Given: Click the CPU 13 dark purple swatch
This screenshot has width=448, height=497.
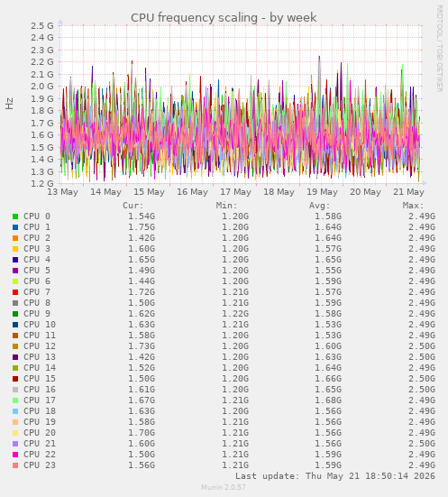Looking at the screenshot, I should 15,357.
